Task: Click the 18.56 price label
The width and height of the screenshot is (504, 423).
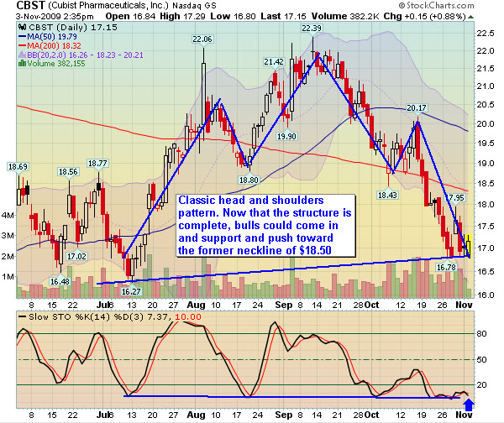Action: click(68, 172)
